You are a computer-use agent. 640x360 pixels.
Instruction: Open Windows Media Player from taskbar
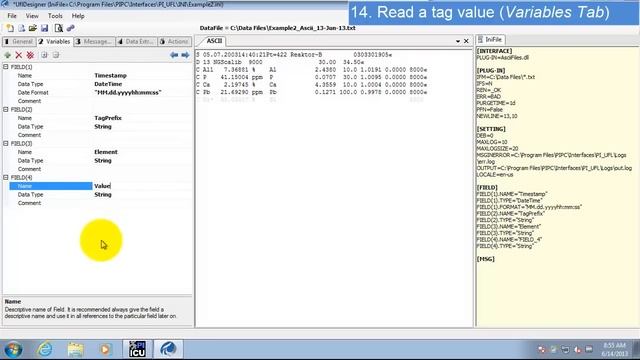tap(105, 349)
